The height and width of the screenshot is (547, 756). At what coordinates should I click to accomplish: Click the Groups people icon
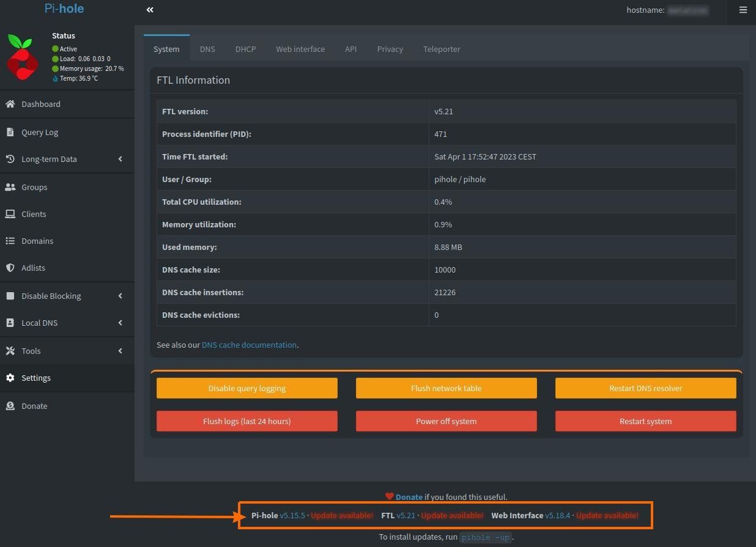click(10, 187)
